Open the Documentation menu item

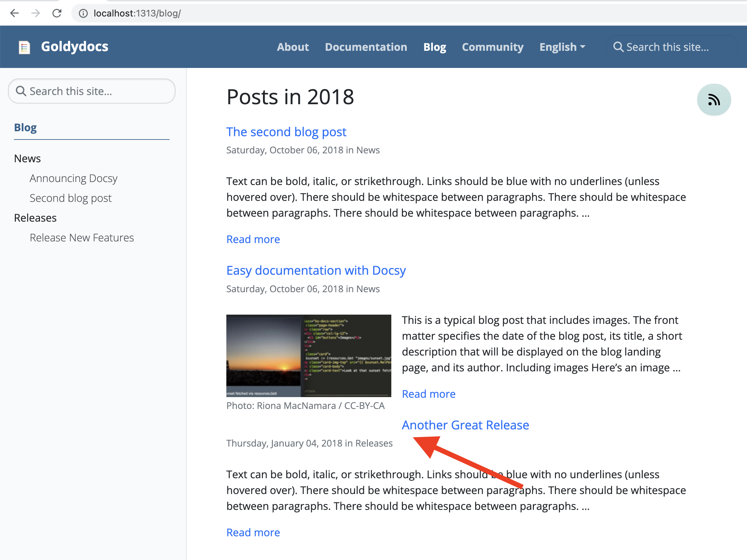pos(366,47)
